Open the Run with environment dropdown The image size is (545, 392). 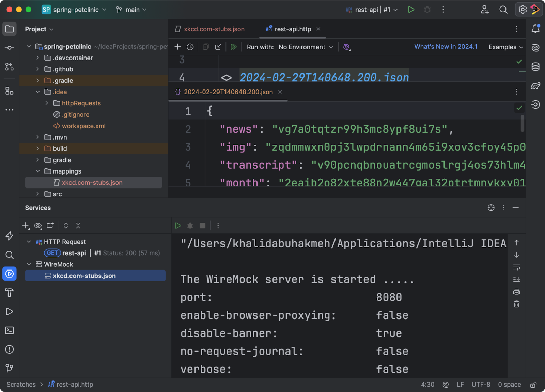click(306, 47)
